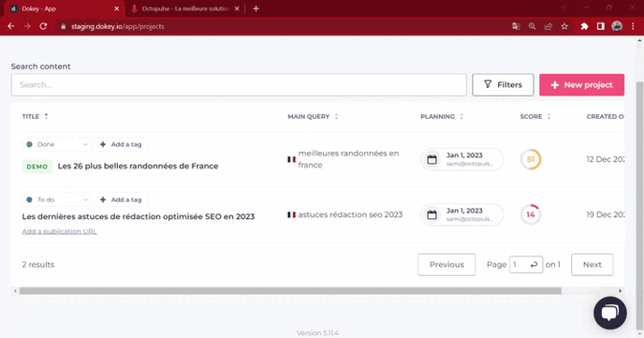Go back with browser back arrow

[x=11, y=26]
